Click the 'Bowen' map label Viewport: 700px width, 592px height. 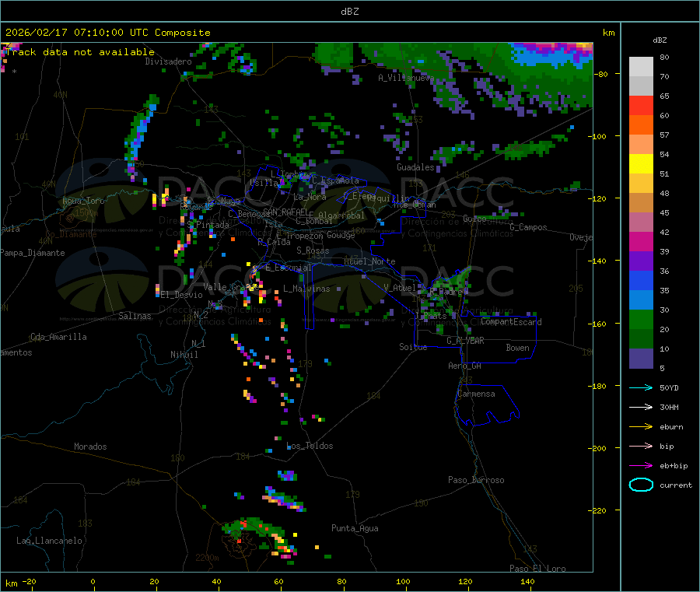pyautogui.click(x=518, y=348)
